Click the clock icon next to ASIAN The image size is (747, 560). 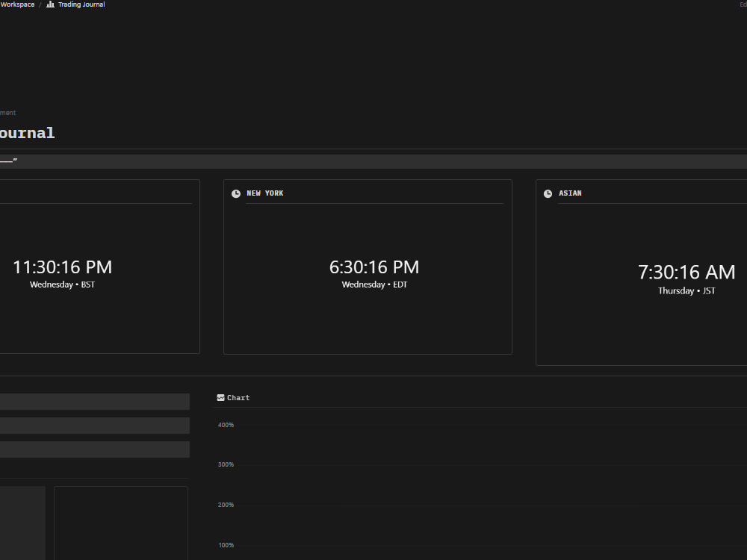(x=548, y=193)
